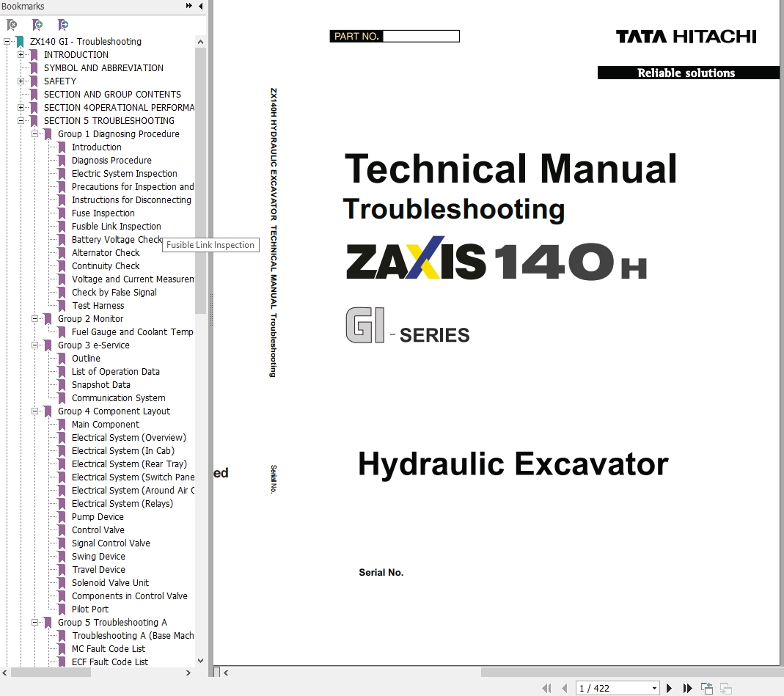This screenshot has width=784, height=696.
Task: Jump to the last page
Action: (x=687, y=689)
